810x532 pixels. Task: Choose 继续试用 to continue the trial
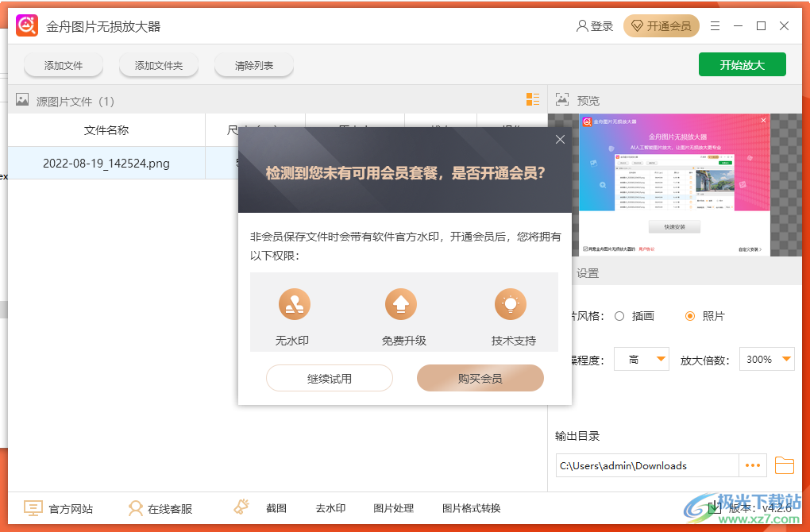[330, 378]
